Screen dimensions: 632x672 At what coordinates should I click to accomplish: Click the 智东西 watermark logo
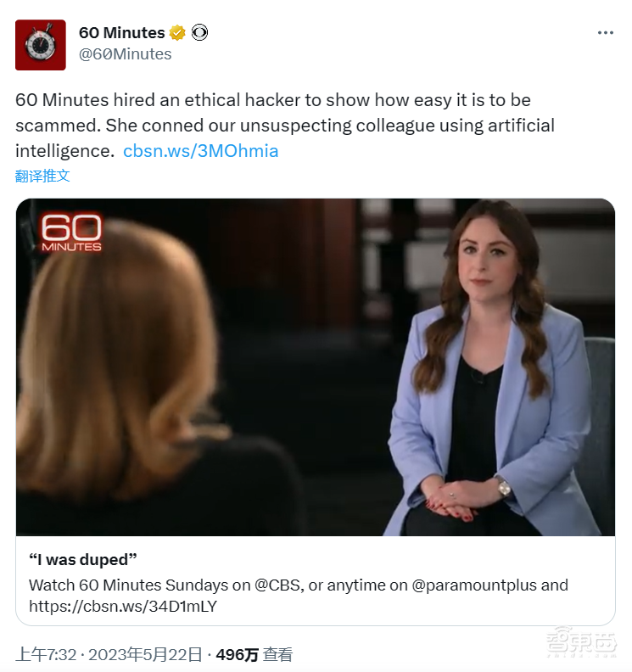point(581,641)
